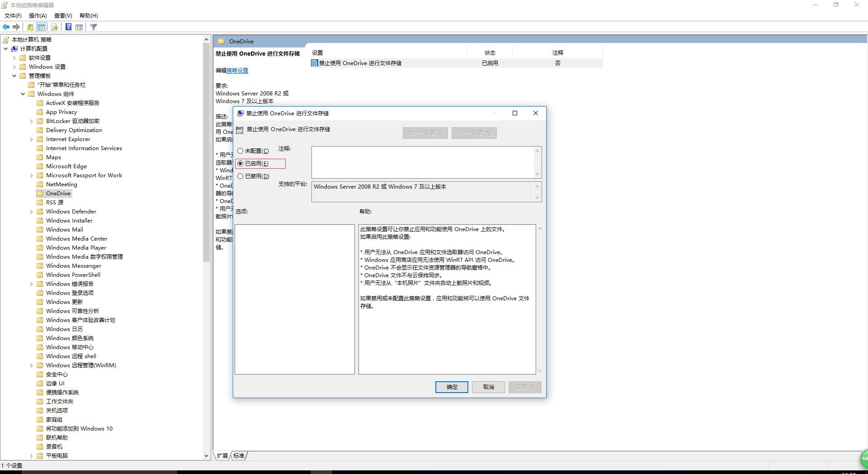The height and width of the screenshot is (474, 868).
Task: Select Windows Media Player tree item
Action: tap(76, 248)
